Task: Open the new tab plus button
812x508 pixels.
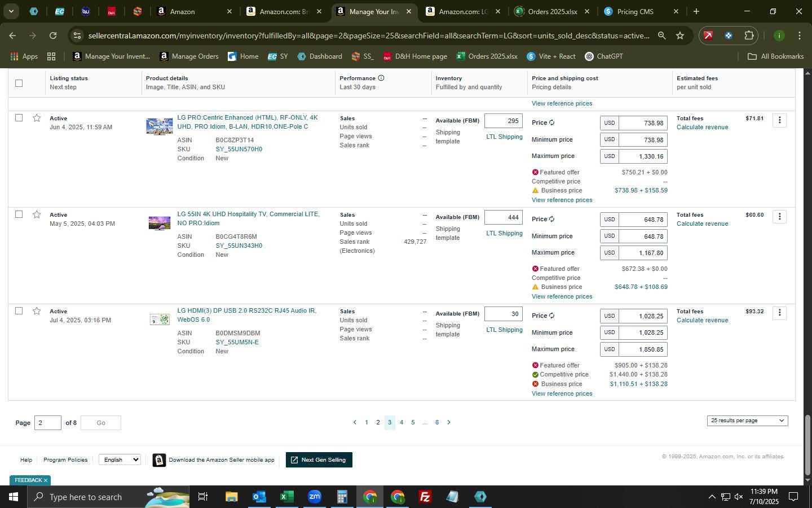Action: click(x=696, y=11)
